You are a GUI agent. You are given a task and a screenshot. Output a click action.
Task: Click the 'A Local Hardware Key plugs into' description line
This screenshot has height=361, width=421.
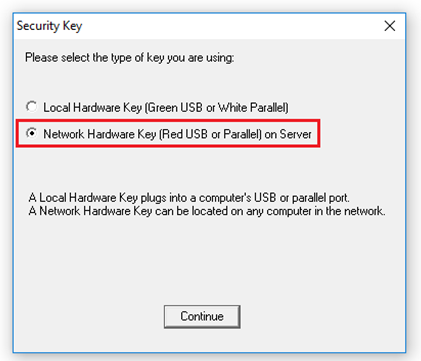(189, 198)
